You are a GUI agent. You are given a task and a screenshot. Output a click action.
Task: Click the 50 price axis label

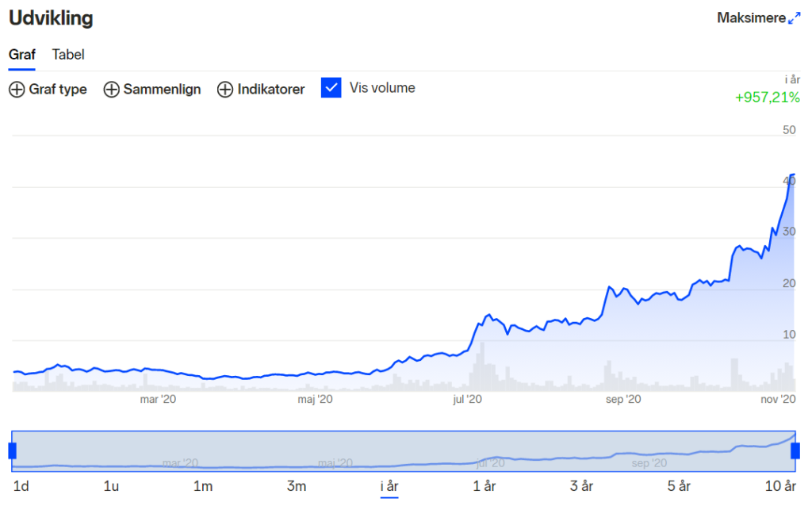(789, 130)
